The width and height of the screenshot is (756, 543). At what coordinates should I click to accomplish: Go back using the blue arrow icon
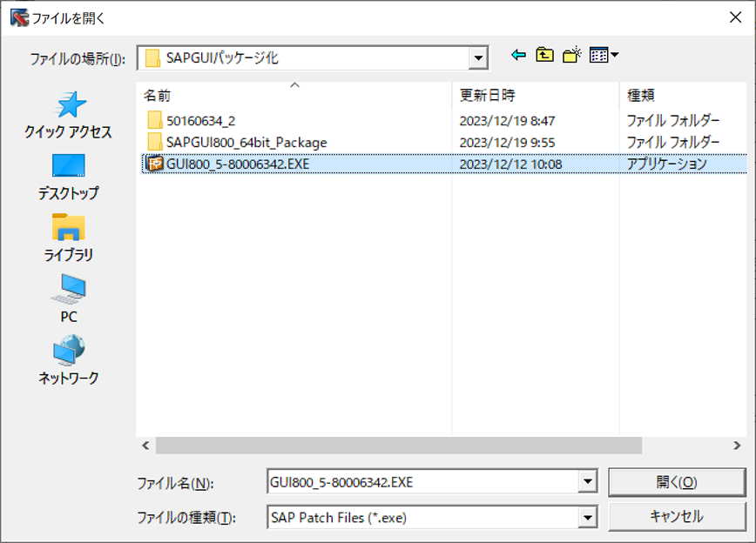(518, 56)
